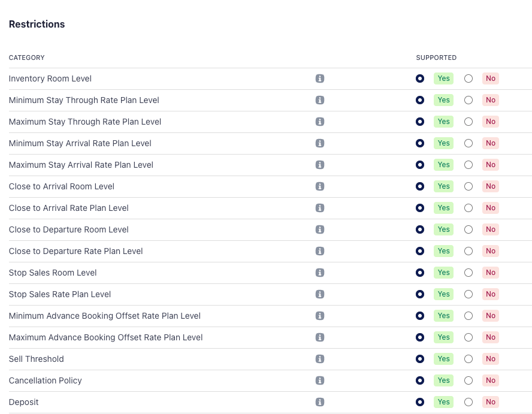The width and height of the screenshot is (532, 414).
Task: Show info for Stop Sales Room Level
Action: click(320, 273)
